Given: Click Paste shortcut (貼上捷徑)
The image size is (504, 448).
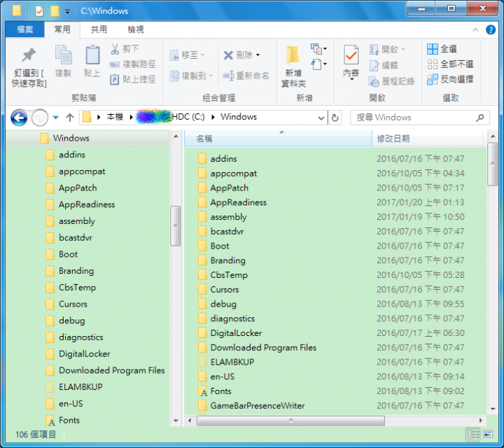Looking at the screenshot, I should (x=132, y=79).
